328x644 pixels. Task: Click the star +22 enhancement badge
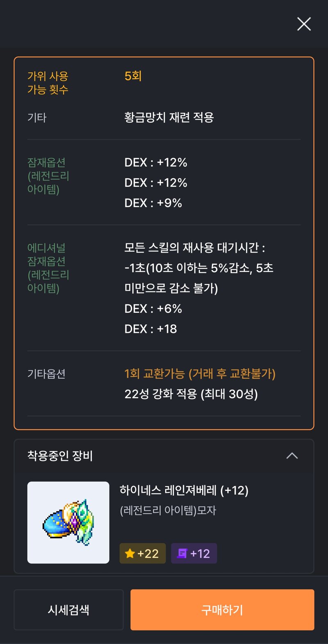pyautogui.click(x=143, y=553)
